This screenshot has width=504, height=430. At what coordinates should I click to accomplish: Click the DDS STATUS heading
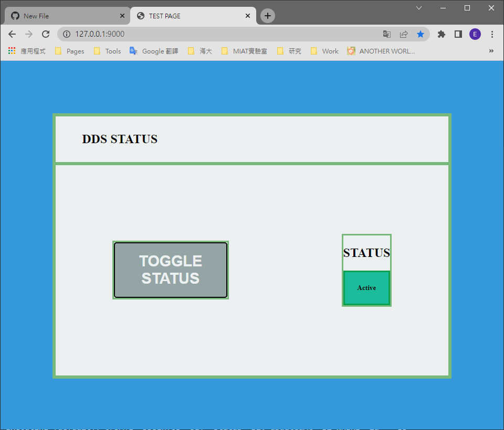[120, 139]
